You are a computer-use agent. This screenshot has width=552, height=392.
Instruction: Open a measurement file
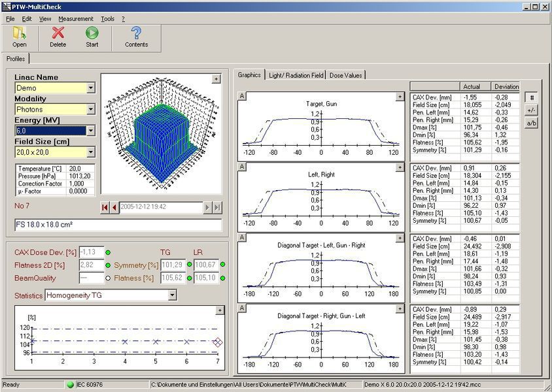point(19,37)
